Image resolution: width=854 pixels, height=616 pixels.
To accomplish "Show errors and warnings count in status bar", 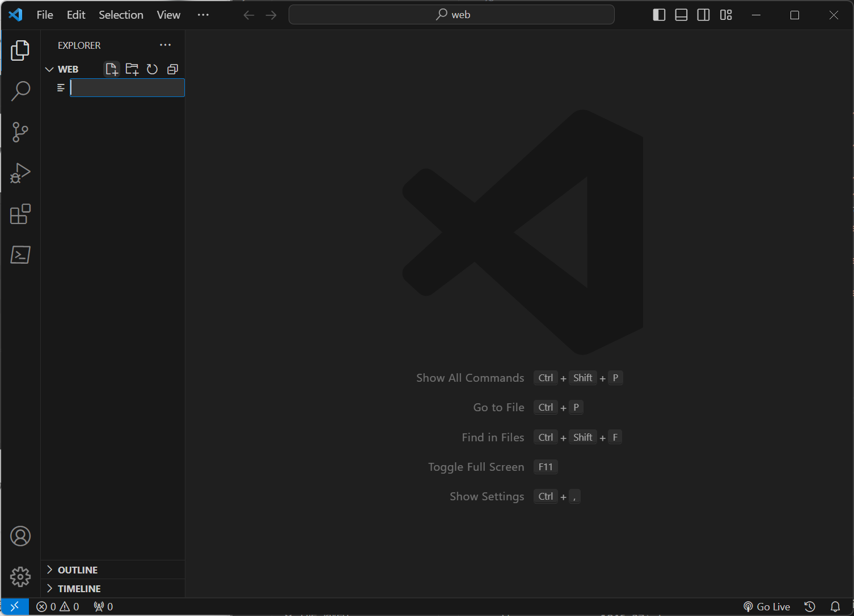I will click(x=58, y=606).
